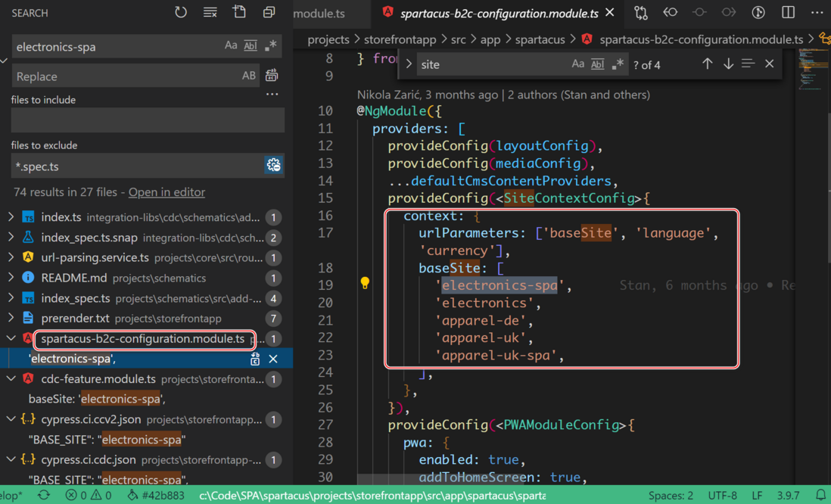831x504 pixels.
Task: Go to previous change icon
Action: click(671, 12)
